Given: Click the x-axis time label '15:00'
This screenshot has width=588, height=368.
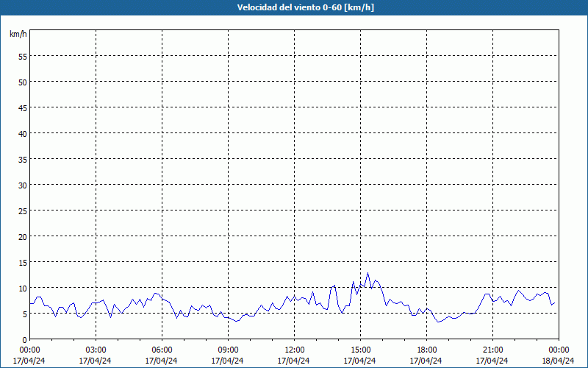Looking at the screenshot, I should coord(360,350).
